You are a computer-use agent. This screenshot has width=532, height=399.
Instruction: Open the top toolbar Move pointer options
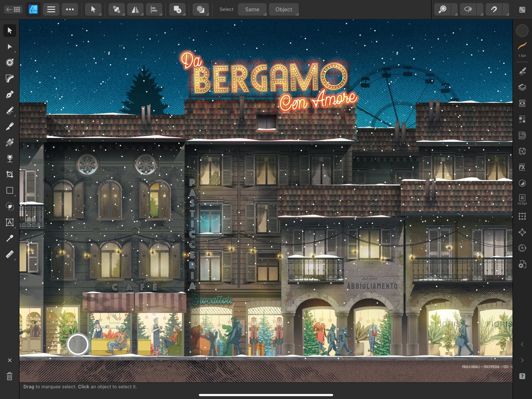(93, 9)
